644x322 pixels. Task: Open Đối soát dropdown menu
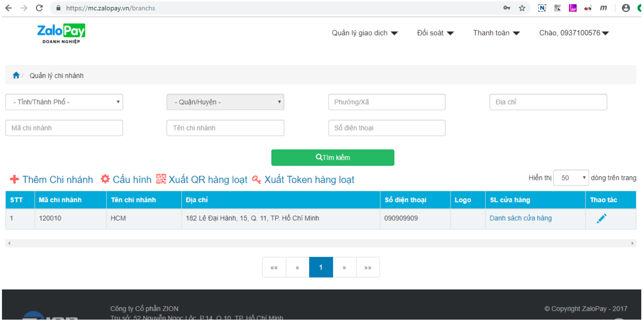(x=435, y=33)
